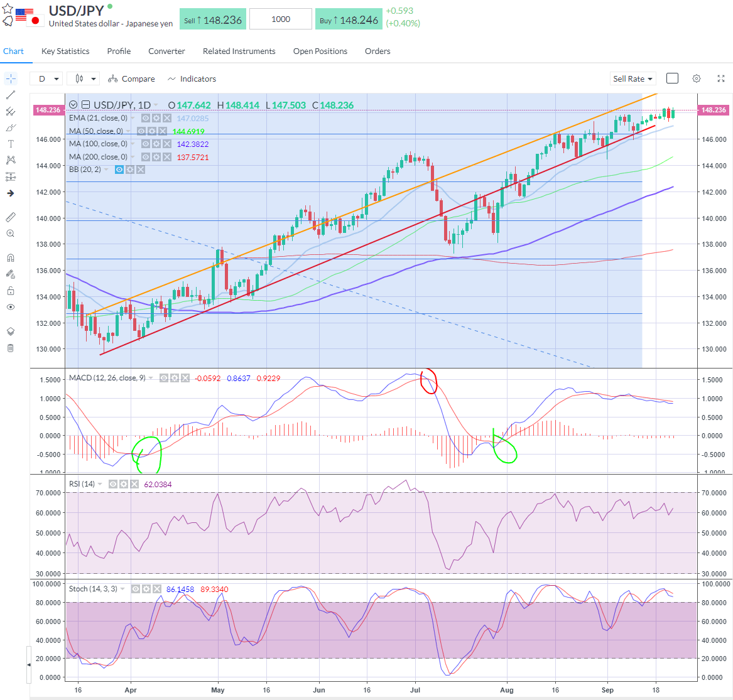This screenshot has width=733, height=700.
Task: Toggle visibility of MA (100, close, 0)
Action: 146,144
